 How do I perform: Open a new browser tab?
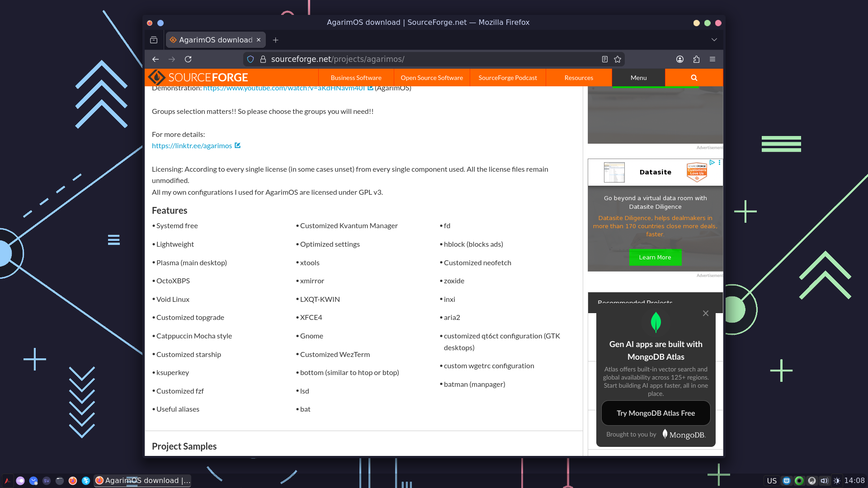click(275, 40)
